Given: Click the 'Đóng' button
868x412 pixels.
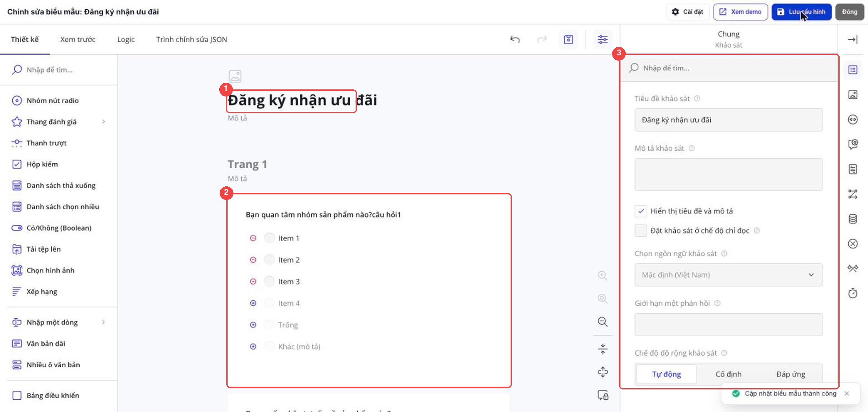Looking at the screenshot, I should click(x=849, y=12).
